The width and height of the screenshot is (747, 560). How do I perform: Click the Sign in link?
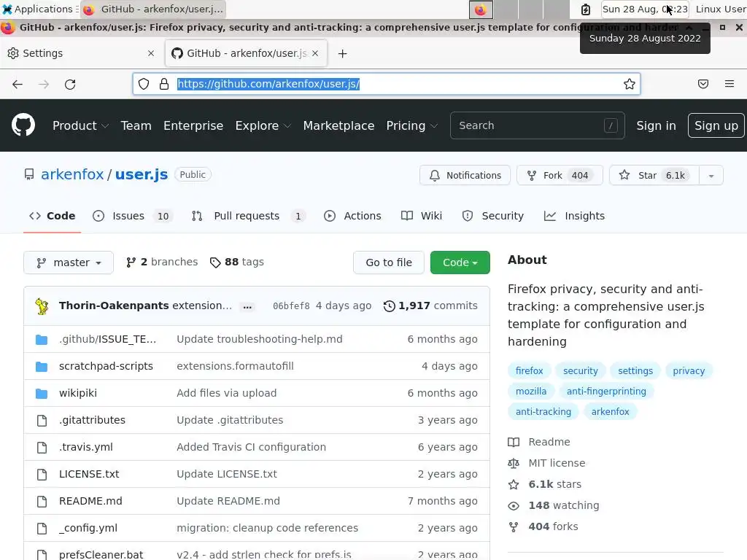[x=656, y=125]
